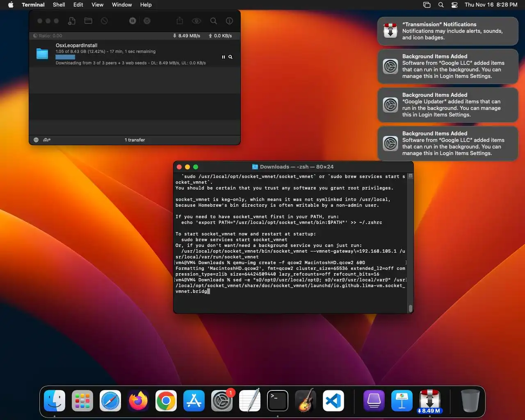Click Open Torrent folder icon in Transmission toolbar
The width and height of the screenshot is (525, 420).
pyautogui.click(x=88, y=21)
